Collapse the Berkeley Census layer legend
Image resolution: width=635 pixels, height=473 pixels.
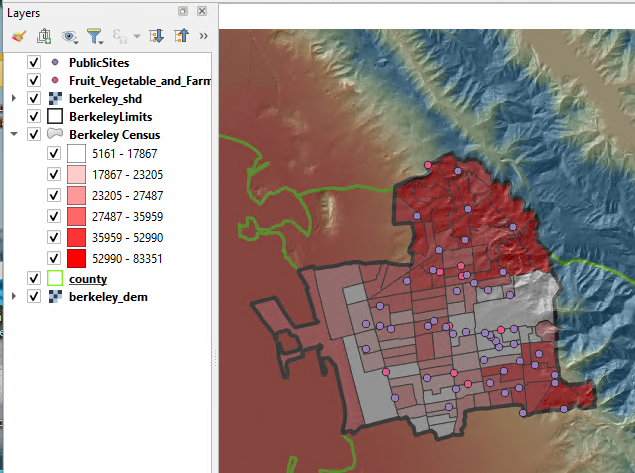point(14,135)
